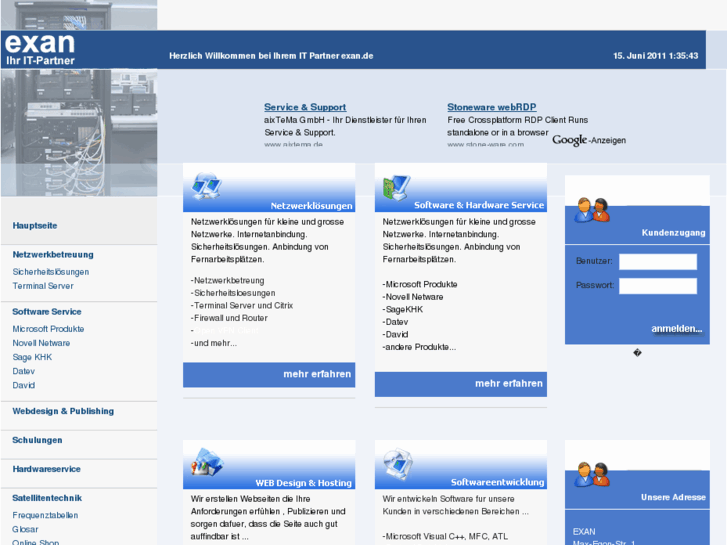Click the -Microsoft Visual C++, MFC, ATL entry

[445, 536]
